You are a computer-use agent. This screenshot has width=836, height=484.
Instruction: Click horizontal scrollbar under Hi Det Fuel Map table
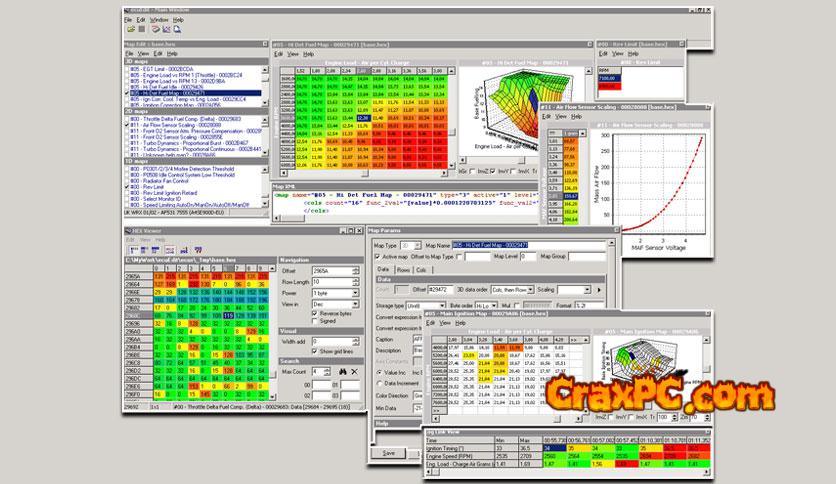(365, 173)
